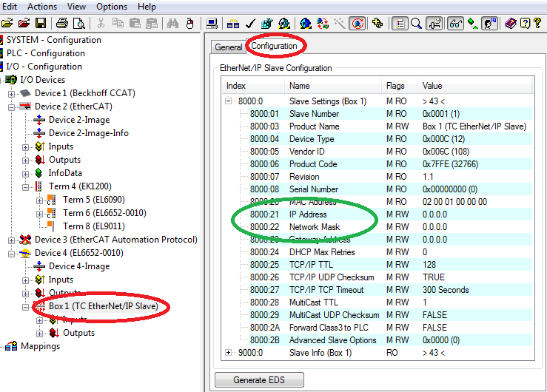Click the Copy toolbar icon

pyautogui.click(x=118, y=24)
